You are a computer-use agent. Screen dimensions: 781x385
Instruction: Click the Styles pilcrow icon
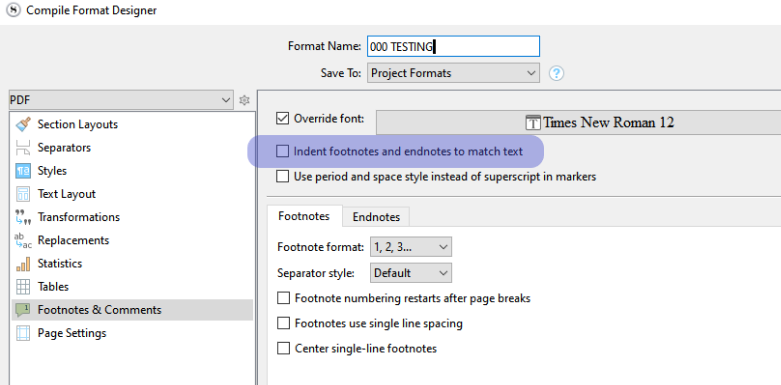[x=23, y=171]
